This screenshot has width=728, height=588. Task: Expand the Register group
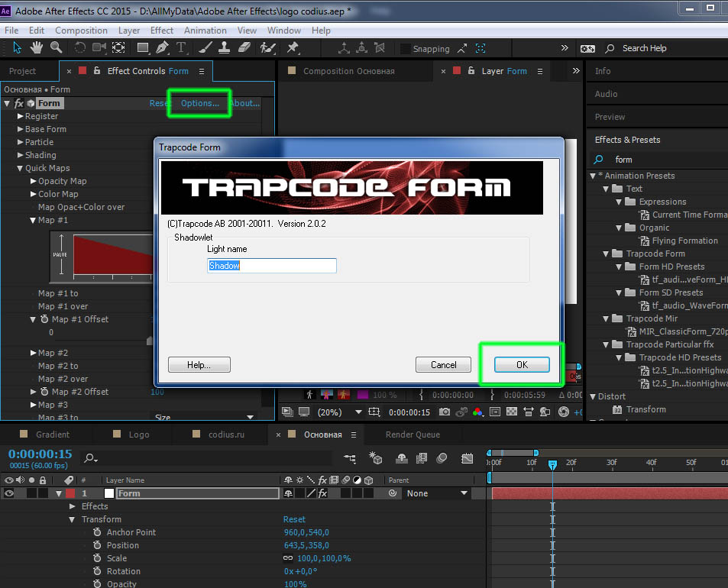coord(21,116)
